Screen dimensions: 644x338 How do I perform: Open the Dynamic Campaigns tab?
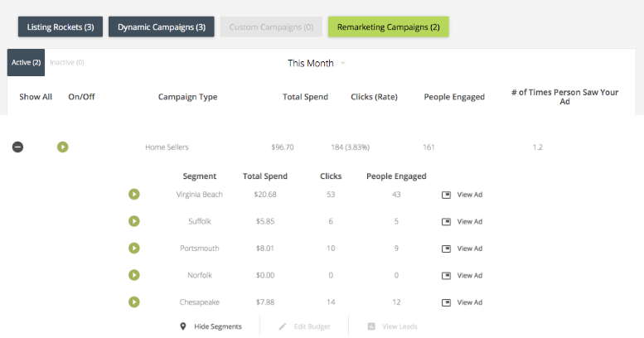pyautogui.click(x=161, y=27)
